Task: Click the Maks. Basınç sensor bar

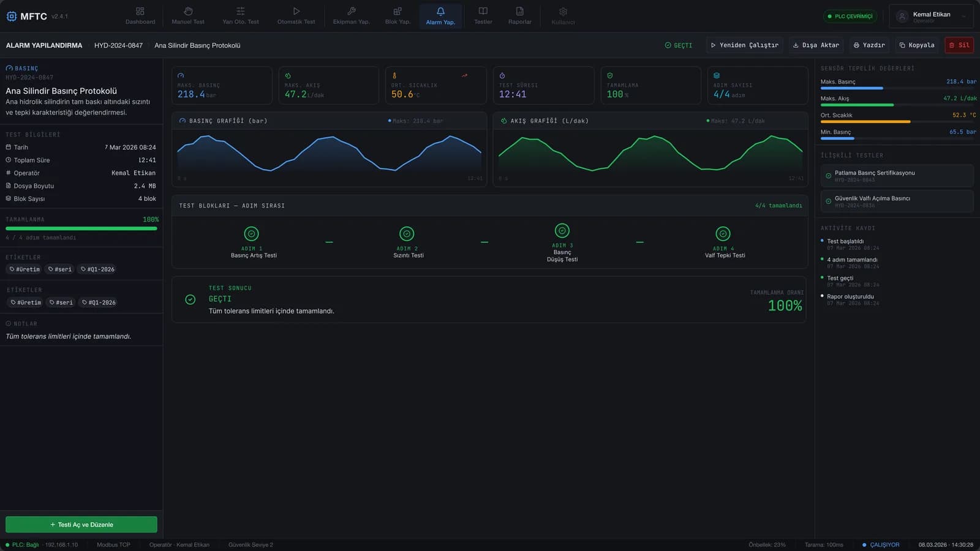Action: 897,88
